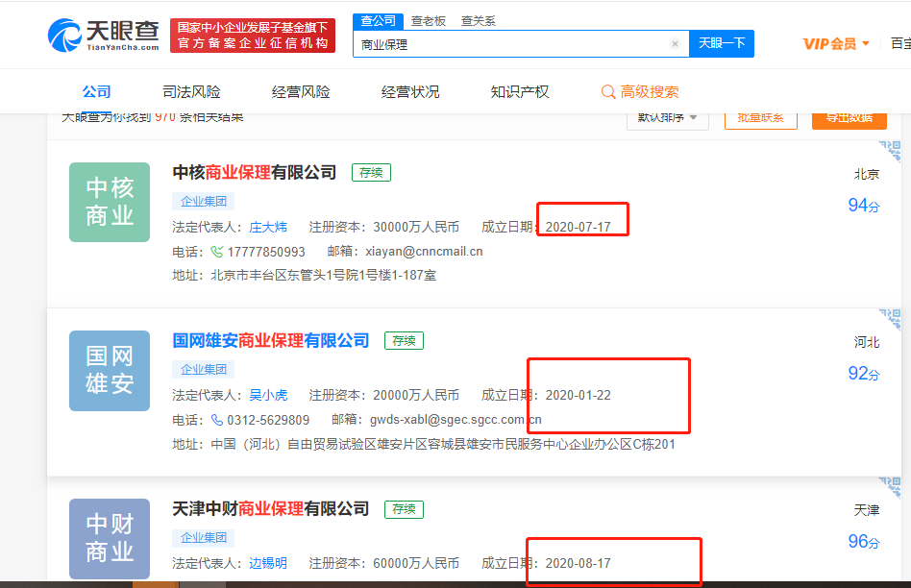Image resolution: width=911 pixels, height=588 pixels.
Task: Click email xiayan@cnncmail.cn
Action: [424, 252]
